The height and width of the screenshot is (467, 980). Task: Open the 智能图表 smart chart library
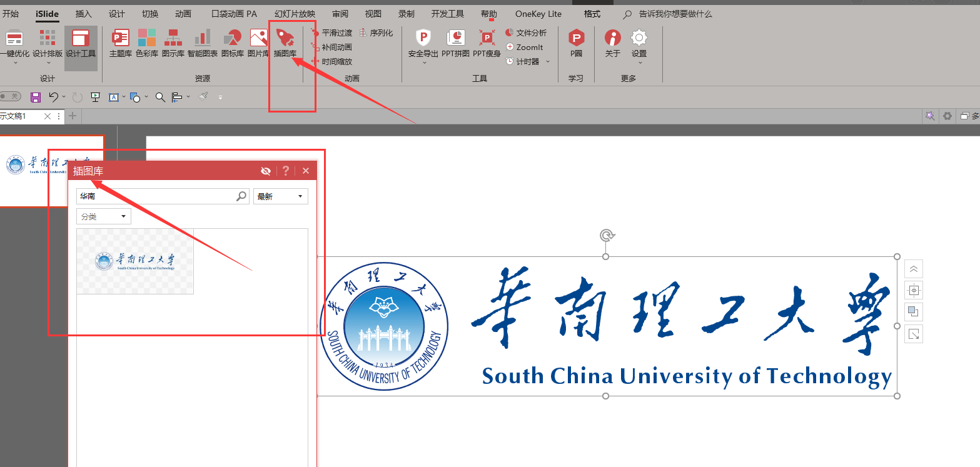click(x=203, y=44)
